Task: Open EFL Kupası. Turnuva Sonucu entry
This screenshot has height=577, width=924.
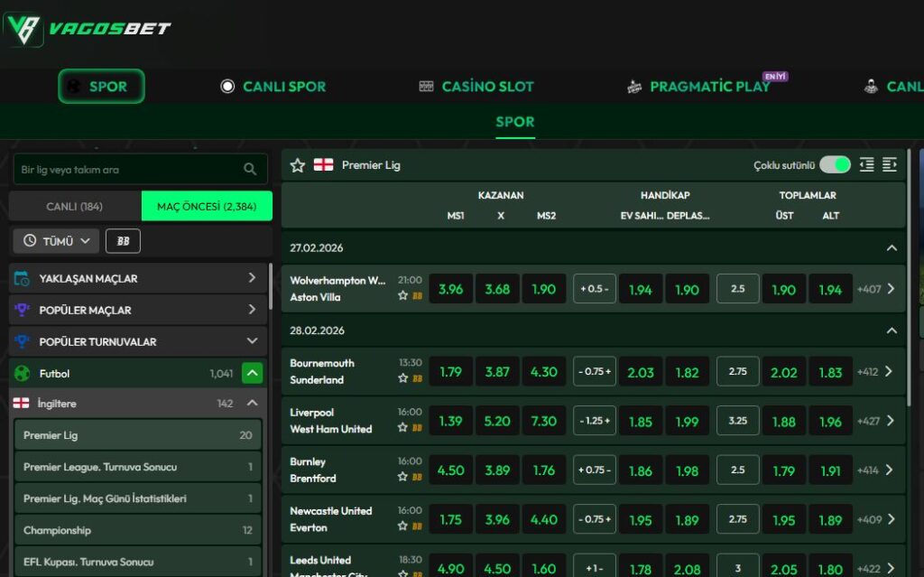Action: 138,562
